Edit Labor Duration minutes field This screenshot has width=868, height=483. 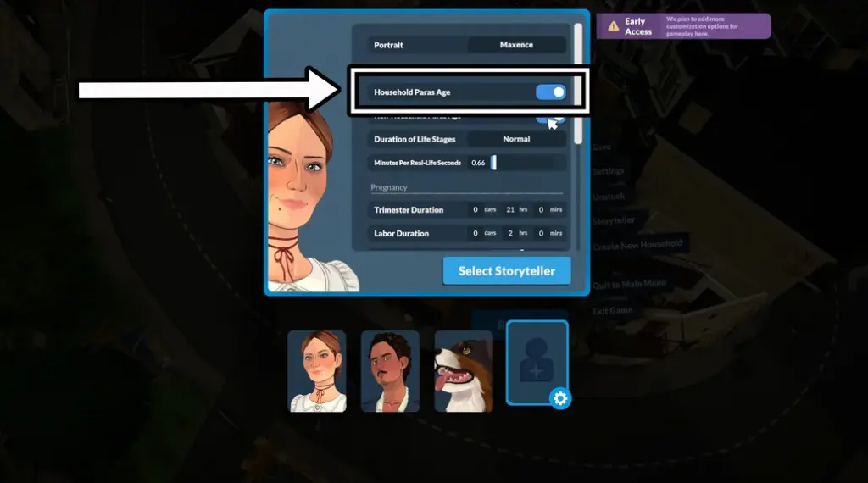pos(541,234)
